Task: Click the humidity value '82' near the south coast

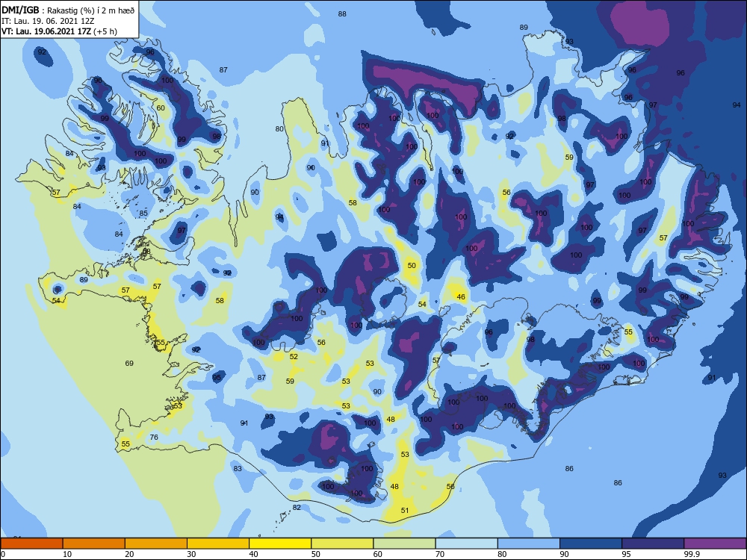Action: [x=297, y=508]
